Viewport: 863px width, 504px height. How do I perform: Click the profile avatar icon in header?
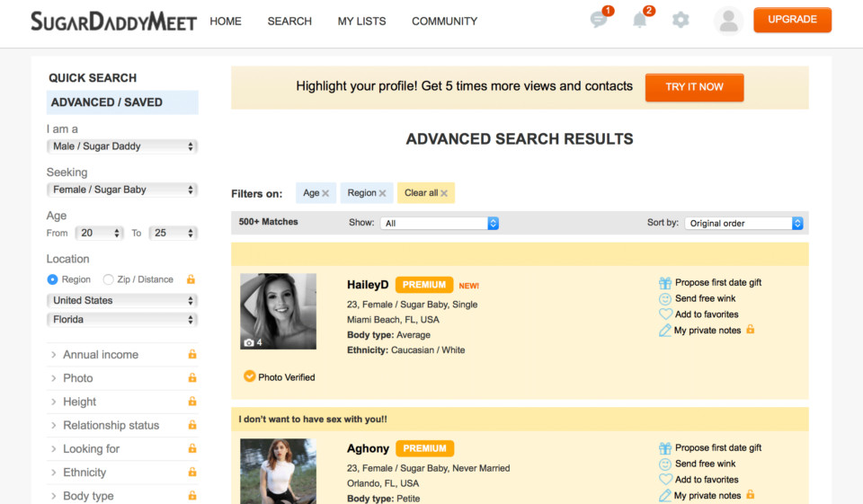pyautogui.click(x=728, y=21)
